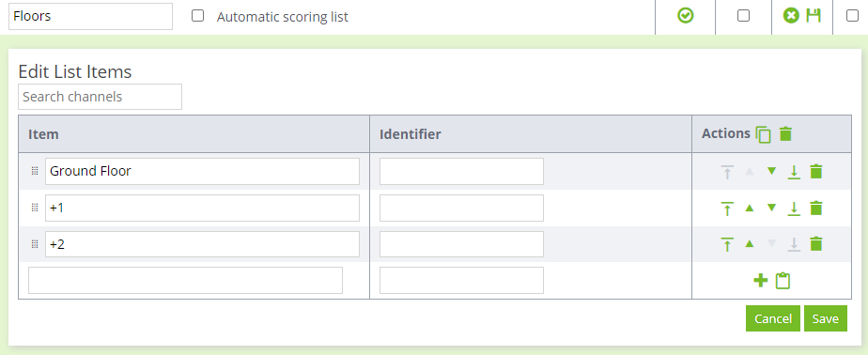Click the green circled checkmark icon
Screen dimensions: 868x355
click(x=686, y=16)
